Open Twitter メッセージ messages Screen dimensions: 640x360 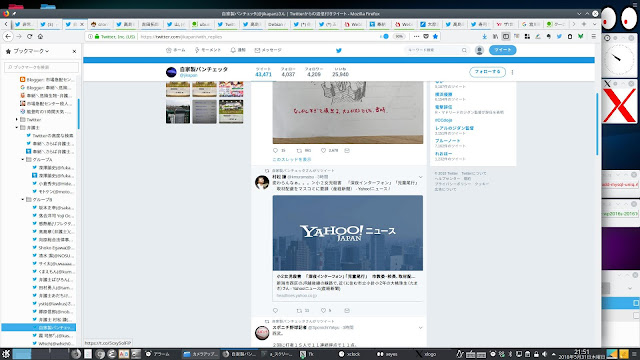[x=268, y=50]
